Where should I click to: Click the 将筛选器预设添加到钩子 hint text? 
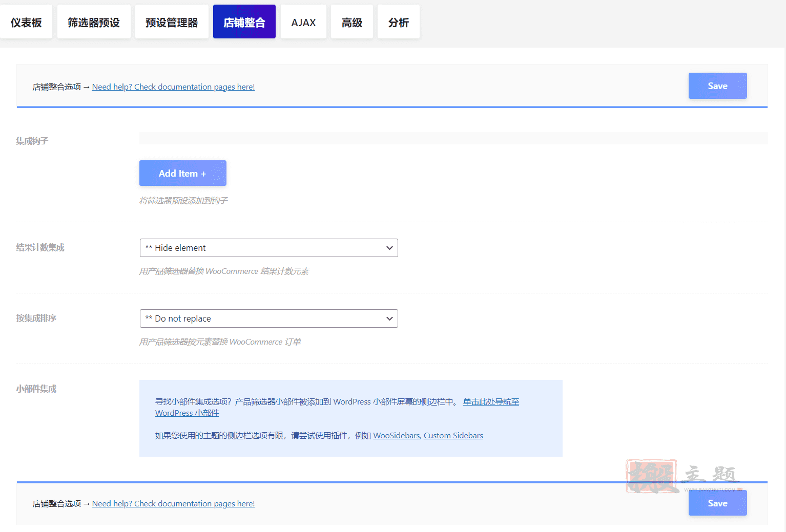point(183,201)
